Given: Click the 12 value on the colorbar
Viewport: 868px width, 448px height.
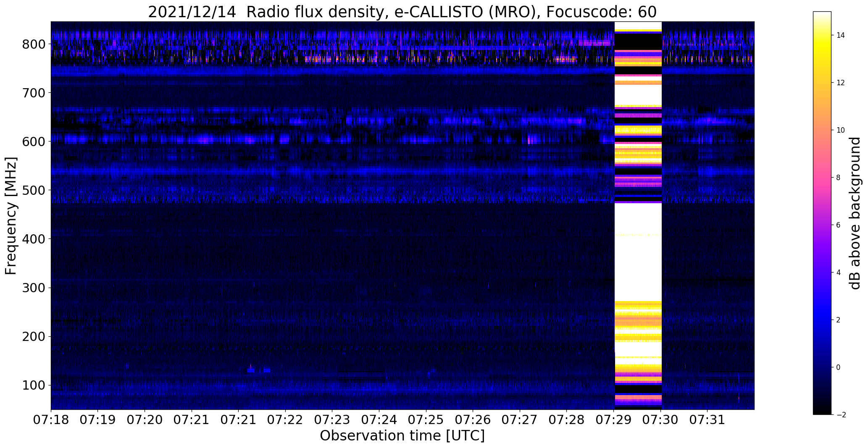Looking at the screenshot, I should tap(841, 83).
